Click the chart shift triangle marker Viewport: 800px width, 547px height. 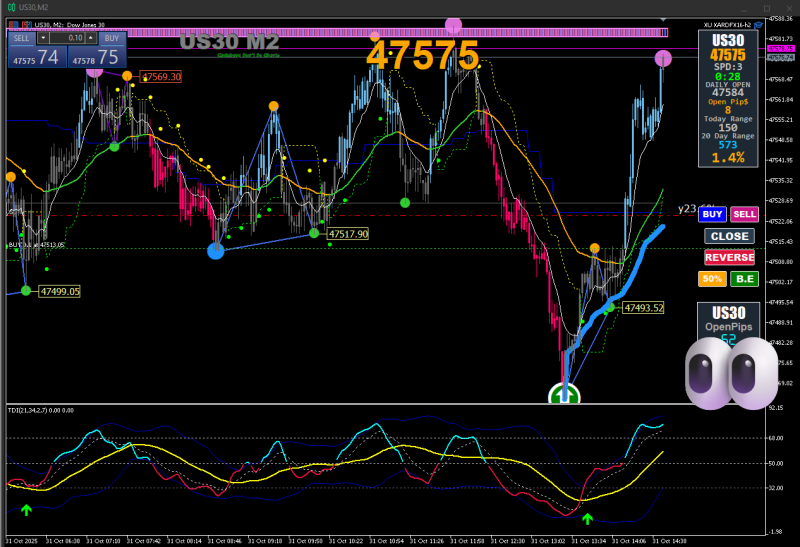(663, 20)
